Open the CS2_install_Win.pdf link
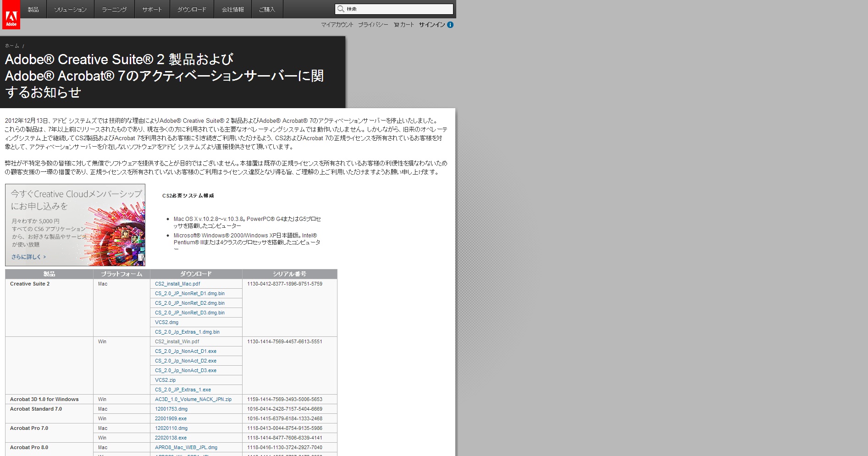Image resolution: width=868 pixels, height=456 pixels. click(177, 342)
